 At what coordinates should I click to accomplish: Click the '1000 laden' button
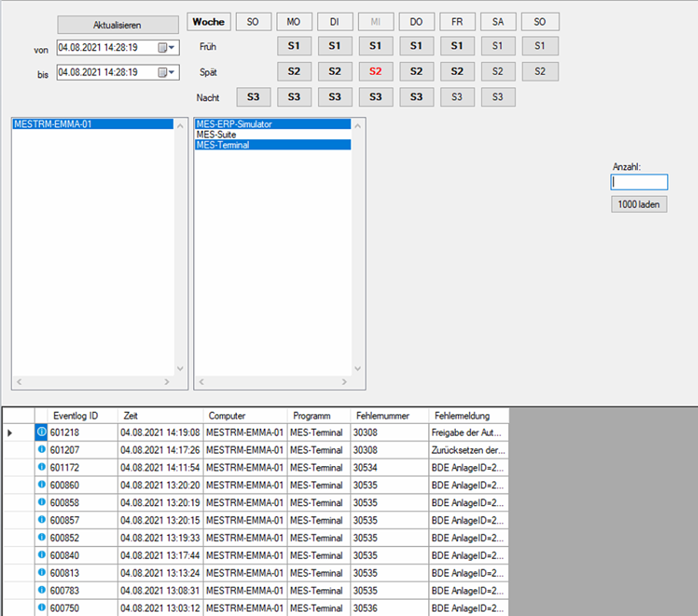pos(639,205)
